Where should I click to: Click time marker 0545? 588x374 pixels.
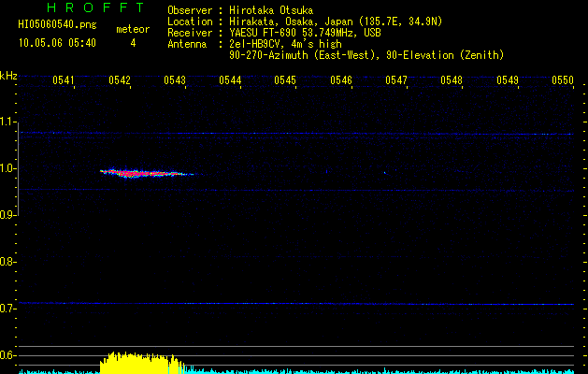click(x=285, y=80)
